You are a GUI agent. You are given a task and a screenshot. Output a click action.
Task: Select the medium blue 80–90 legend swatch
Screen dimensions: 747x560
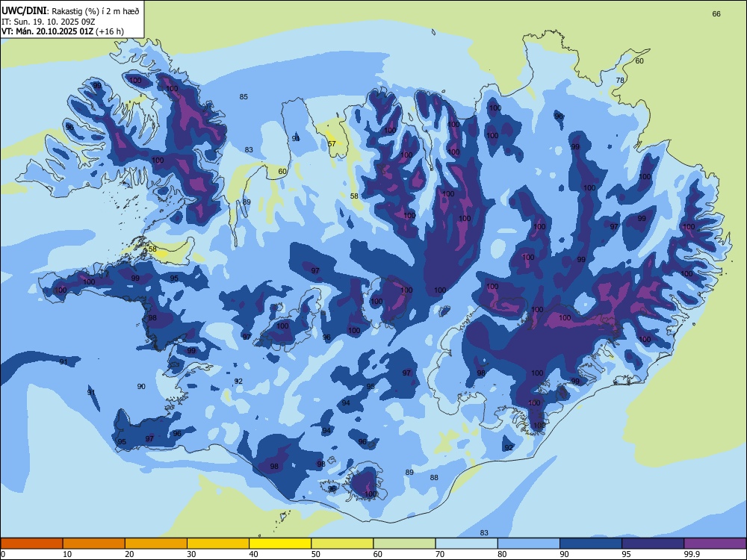[x=529, y=544]
